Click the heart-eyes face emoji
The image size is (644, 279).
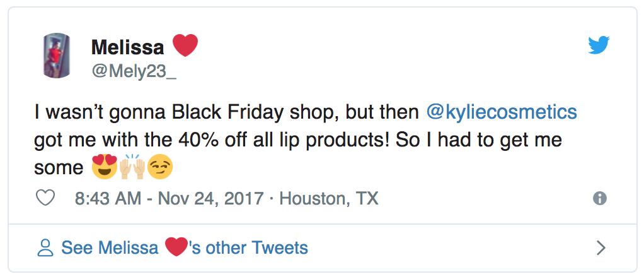click(105, 167)
